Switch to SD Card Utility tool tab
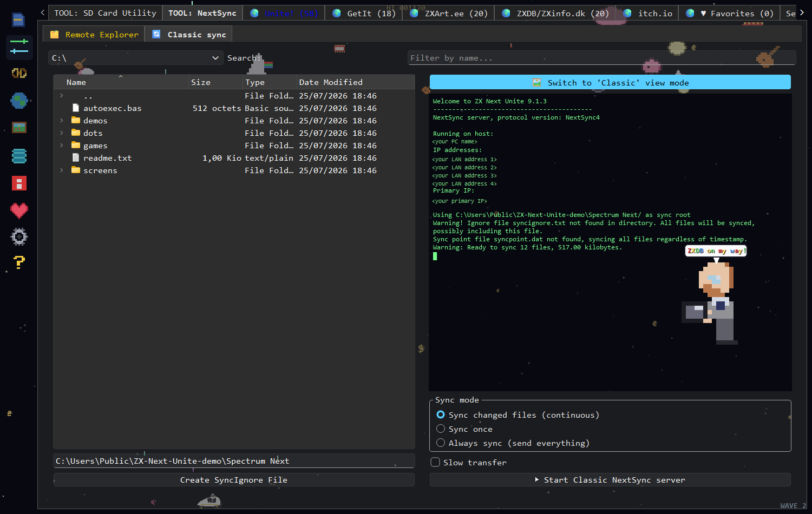This screenshot has width=812, height=514. tap(105, 13)
